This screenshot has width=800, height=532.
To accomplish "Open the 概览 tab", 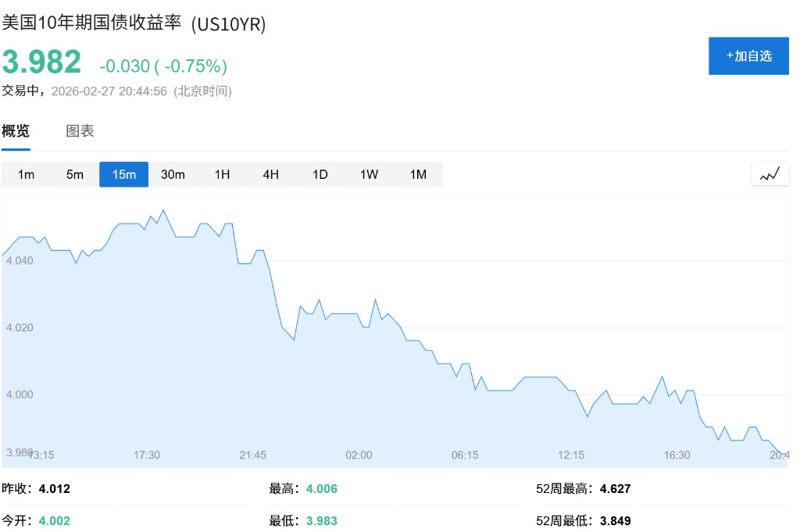I will (x=16, y=131).
